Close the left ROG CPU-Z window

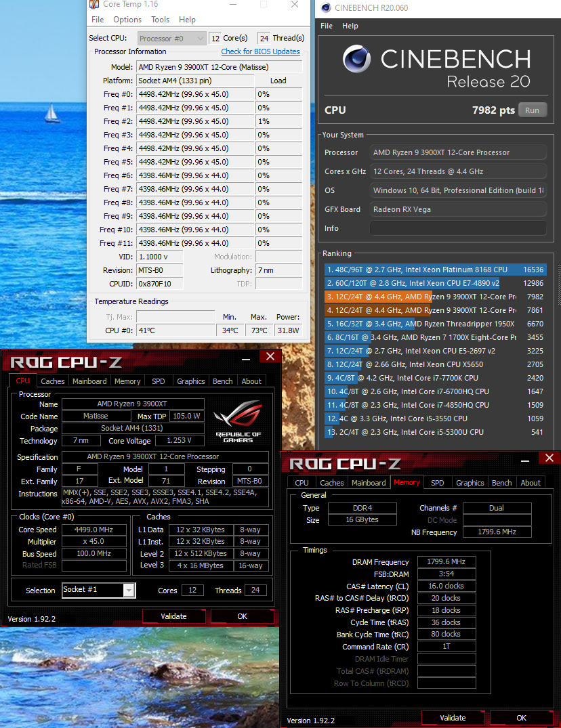(270, 357)
